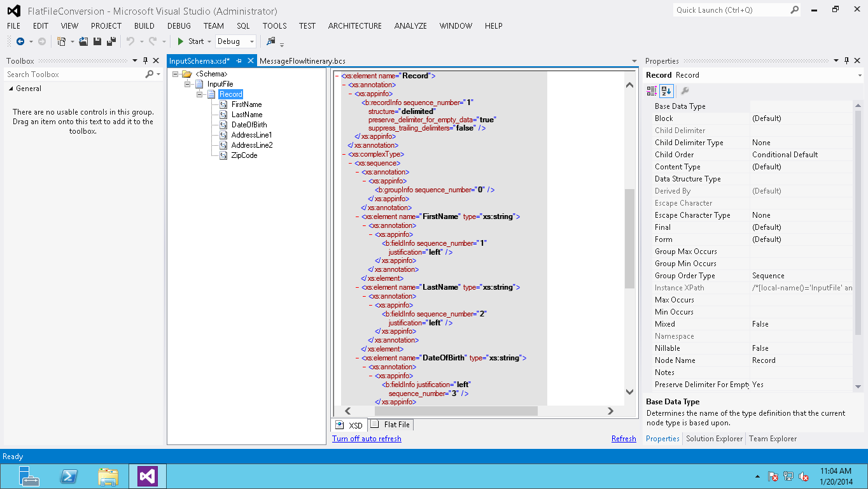This screenshot has height=489, width=868.
Task: Click the network tray icon
Action: coord(788,476)
